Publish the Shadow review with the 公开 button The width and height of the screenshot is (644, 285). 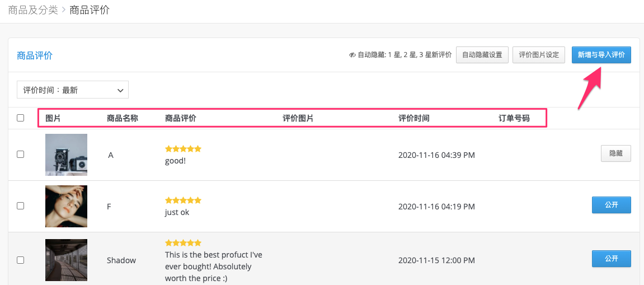[x=611, y=259]
